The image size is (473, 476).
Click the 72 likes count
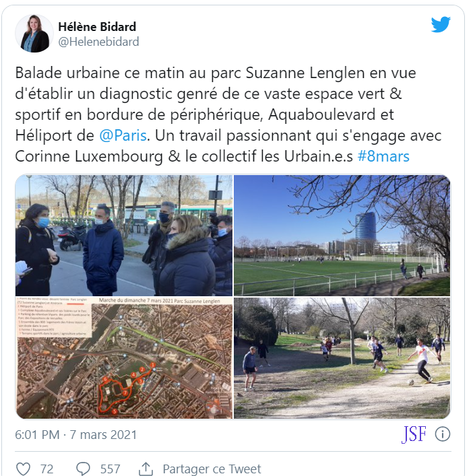click(x=46, y=469)
